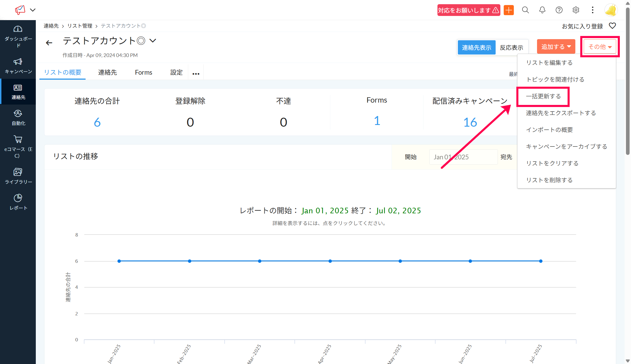Collapse the その他 dropdown menu
This screenshot has height=364, width=631.
click(x=600, y=47)
